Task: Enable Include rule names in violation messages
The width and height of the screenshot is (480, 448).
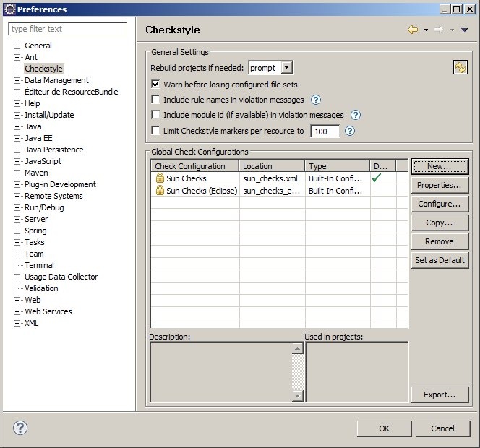Action: 155,100
